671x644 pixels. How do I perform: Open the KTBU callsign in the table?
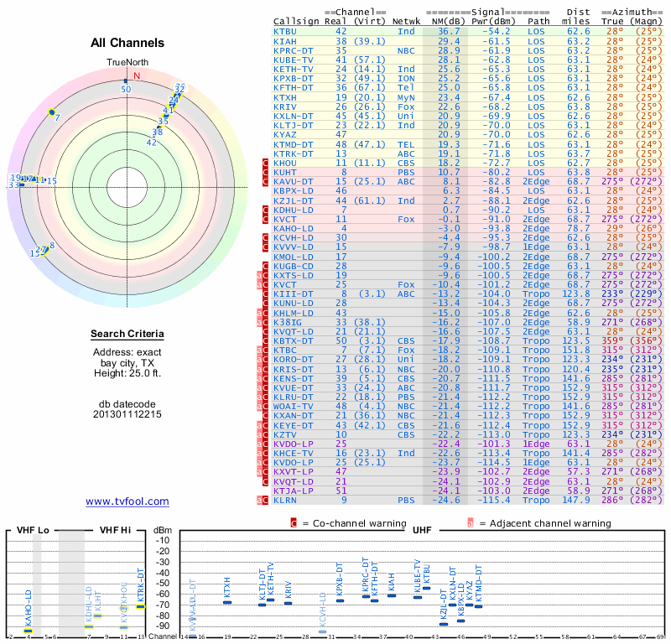point(284,31)
